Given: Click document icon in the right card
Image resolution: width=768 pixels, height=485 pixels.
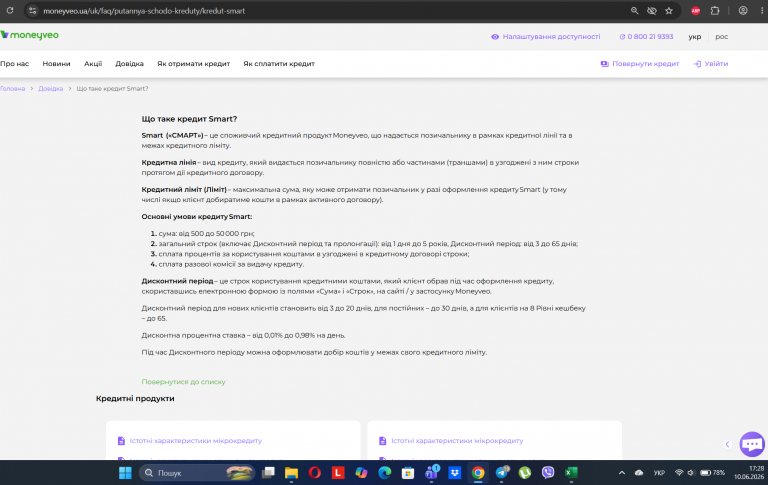Looking at the screenshot, I should coord(383,441).
